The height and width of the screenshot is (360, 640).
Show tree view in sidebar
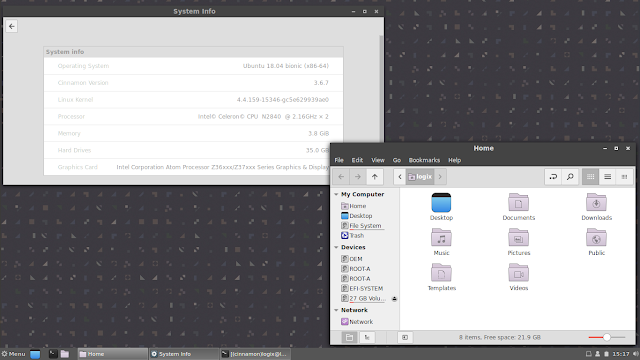[367, 338]
